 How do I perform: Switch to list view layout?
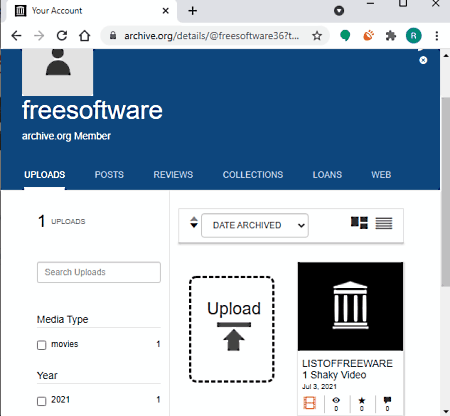tap(384, 223)
